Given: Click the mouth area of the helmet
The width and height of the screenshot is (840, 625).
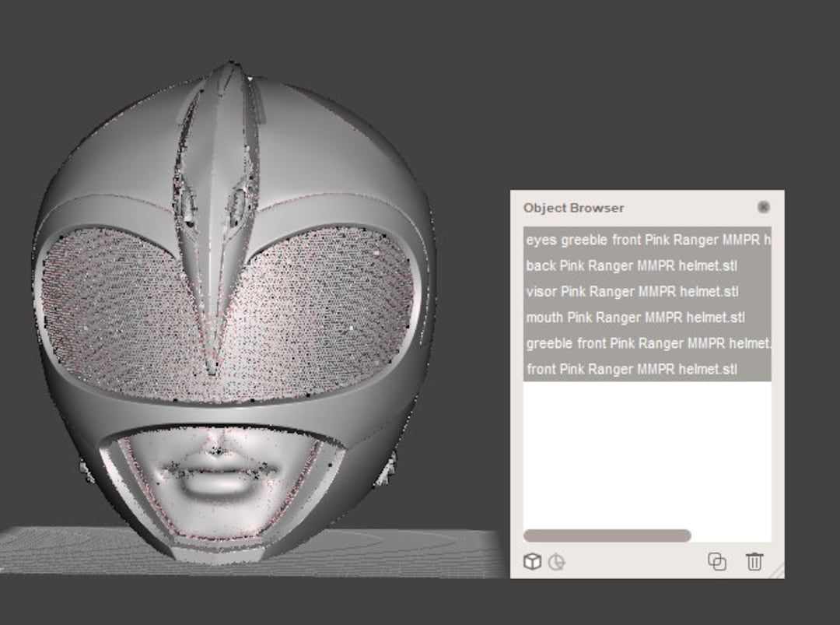Looking at the screenshot, I should (218, 475).
